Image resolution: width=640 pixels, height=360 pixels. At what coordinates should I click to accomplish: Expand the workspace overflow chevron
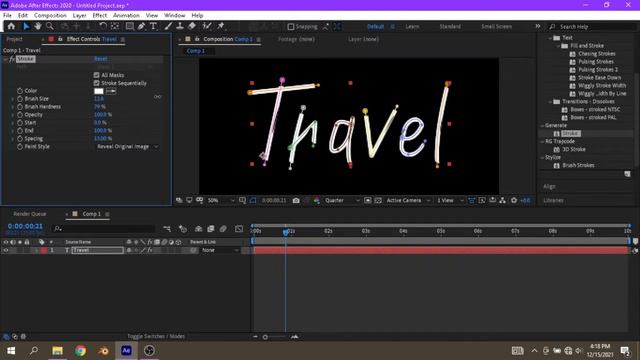coord(538,26)
